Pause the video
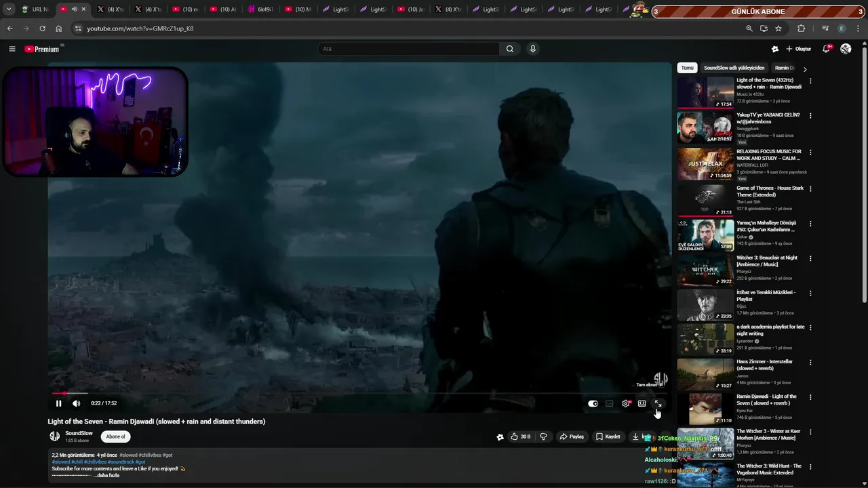 (58, 403)
